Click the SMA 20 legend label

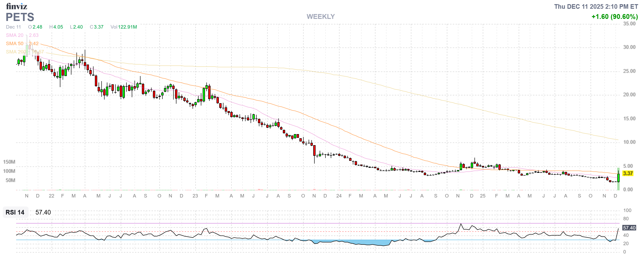pos(15,35)
